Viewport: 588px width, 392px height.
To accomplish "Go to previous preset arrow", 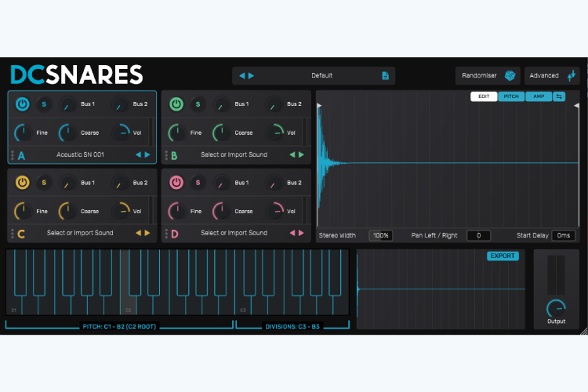I will click(242, 75).
